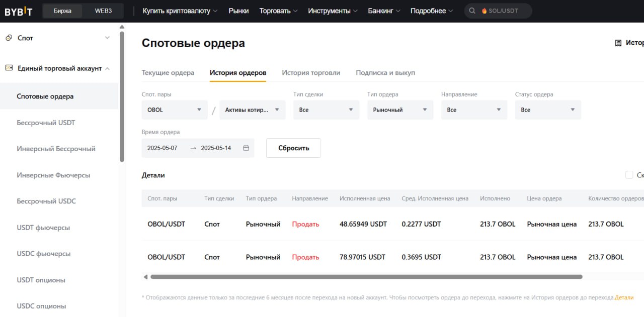
Task: Open the Банкинг menu
Action: [x=384, y=11]
